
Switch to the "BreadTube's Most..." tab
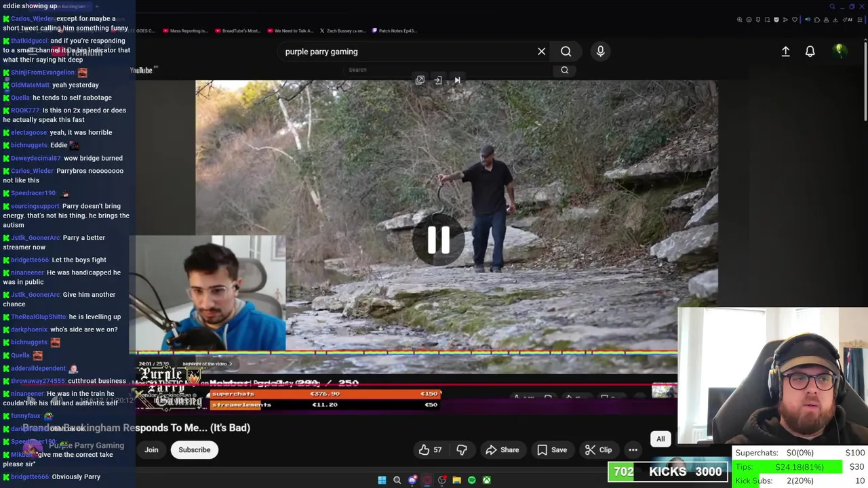(x=237, y=30)
